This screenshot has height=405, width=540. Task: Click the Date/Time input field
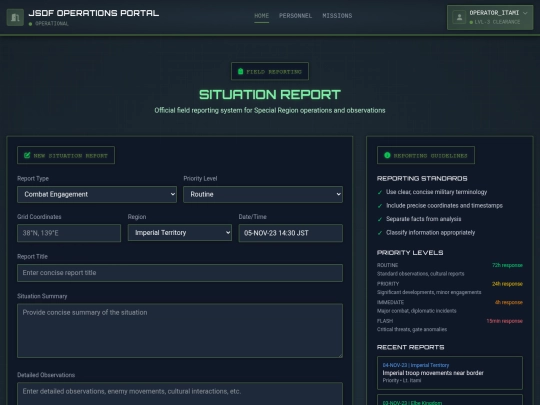(290, 233)
